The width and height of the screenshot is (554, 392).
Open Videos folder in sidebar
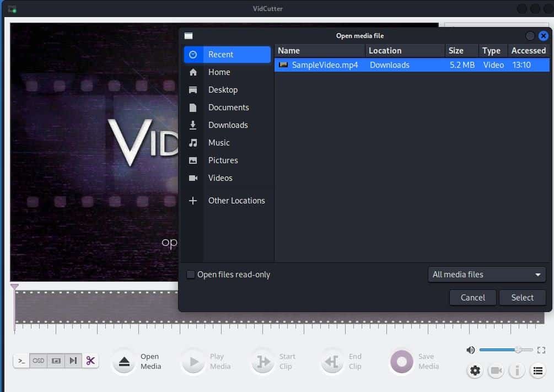[227, 178]
